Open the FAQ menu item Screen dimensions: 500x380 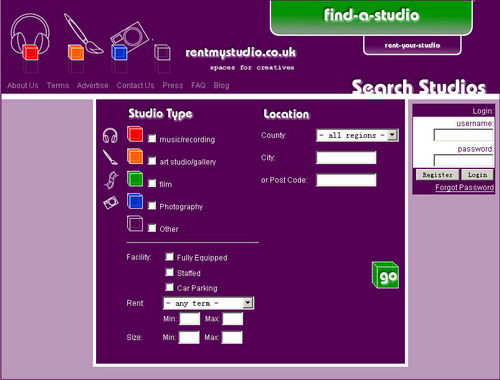(x=198, y=85)
